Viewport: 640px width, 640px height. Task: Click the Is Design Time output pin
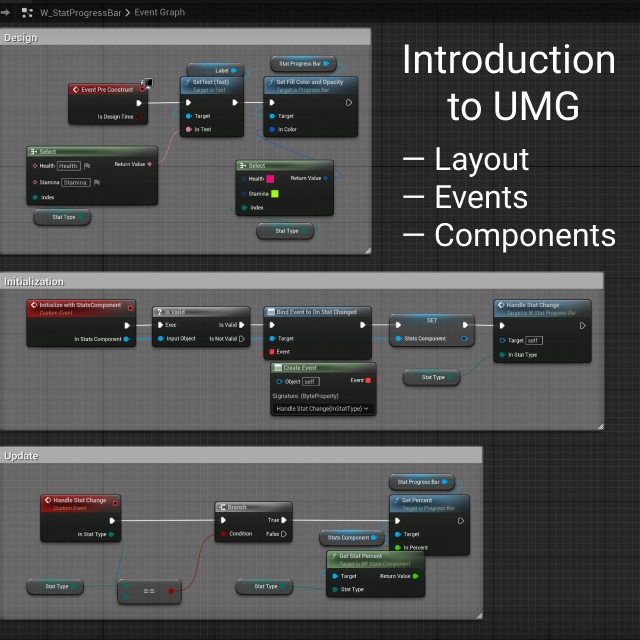(x=138, y=117)
